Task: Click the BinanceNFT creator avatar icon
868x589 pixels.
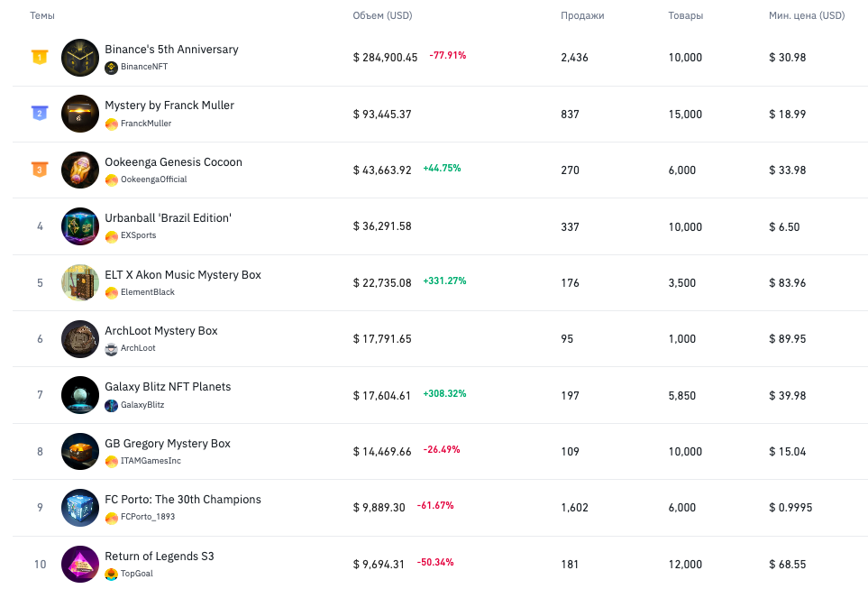Action: 111,68
